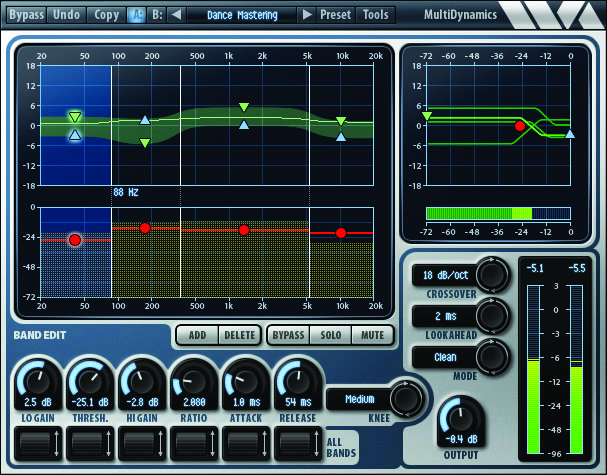Click the red threshold dot near 10k
Screen dimensions: 607x475
click(x=341, y=233)
